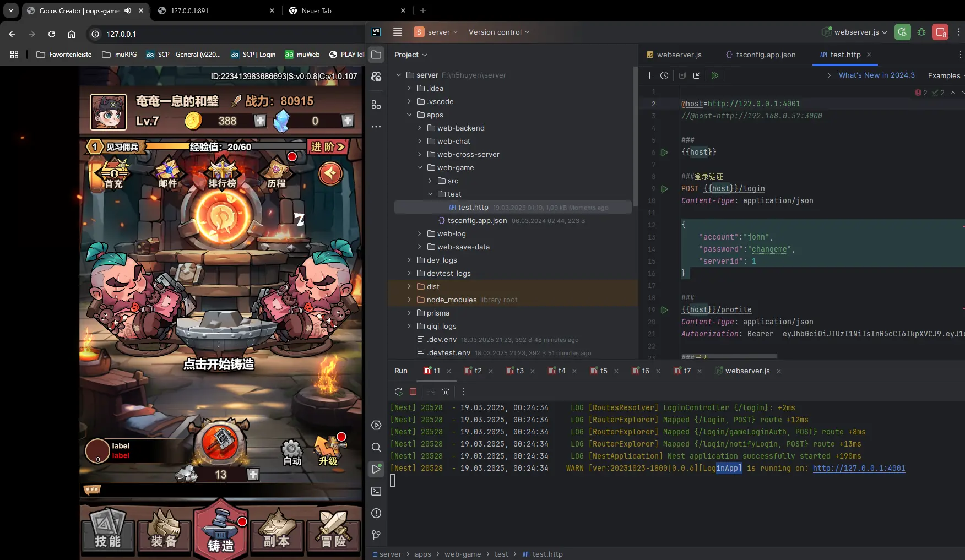Switch to the webserver.js editor tab
The image size is (965, 560).
click(x=674, y=55)
